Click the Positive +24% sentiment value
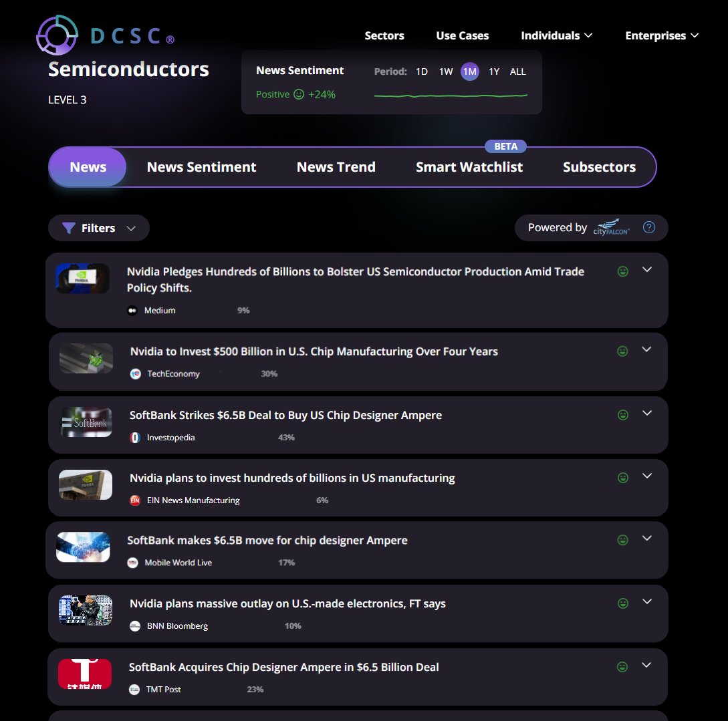Image resolution: width=728 pixels, height=721 pixels. coord(295,94)
